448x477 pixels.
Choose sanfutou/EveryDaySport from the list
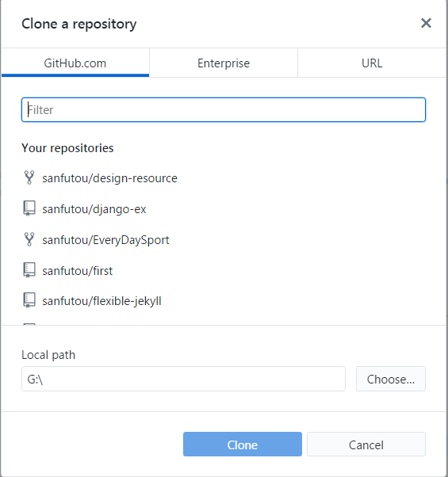click(224, 240)
